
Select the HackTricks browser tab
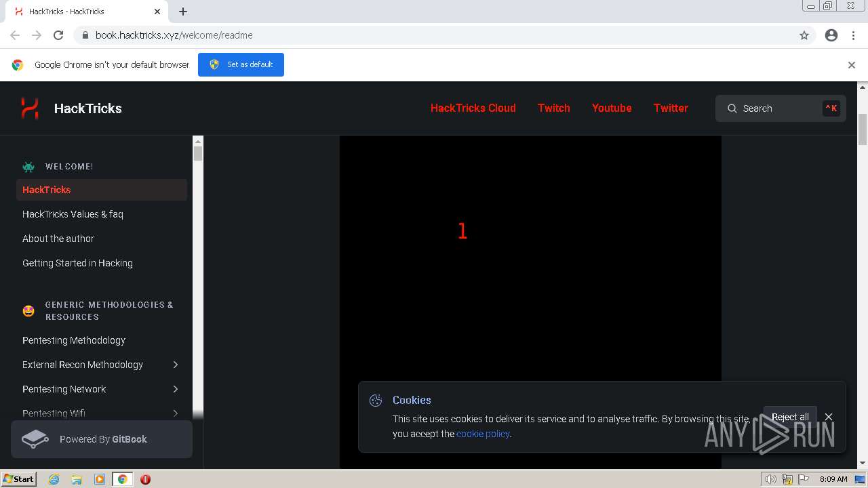coord(86,12)
